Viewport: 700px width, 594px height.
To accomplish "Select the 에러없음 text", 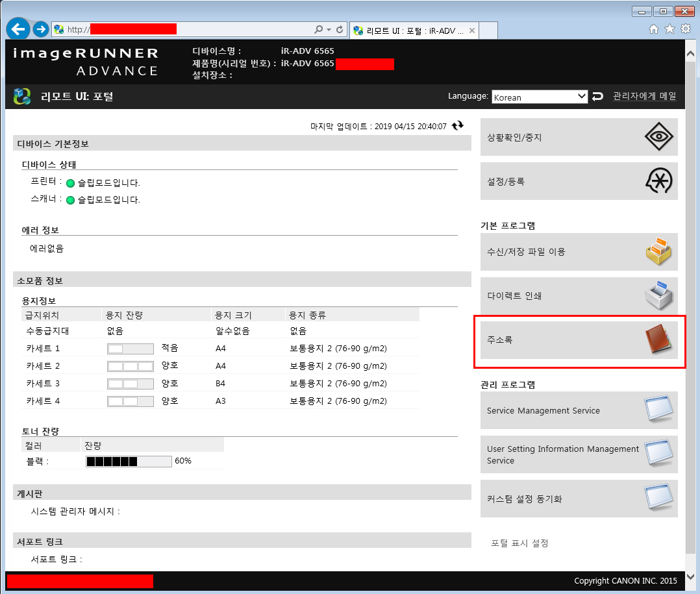I will [47, 248].
